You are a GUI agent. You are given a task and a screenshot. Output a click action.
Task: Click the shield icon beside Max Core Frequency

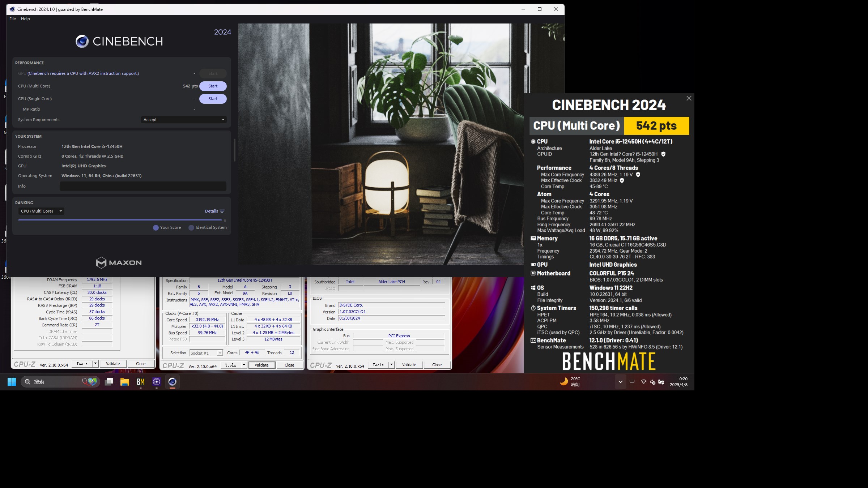tap(638, 175)
